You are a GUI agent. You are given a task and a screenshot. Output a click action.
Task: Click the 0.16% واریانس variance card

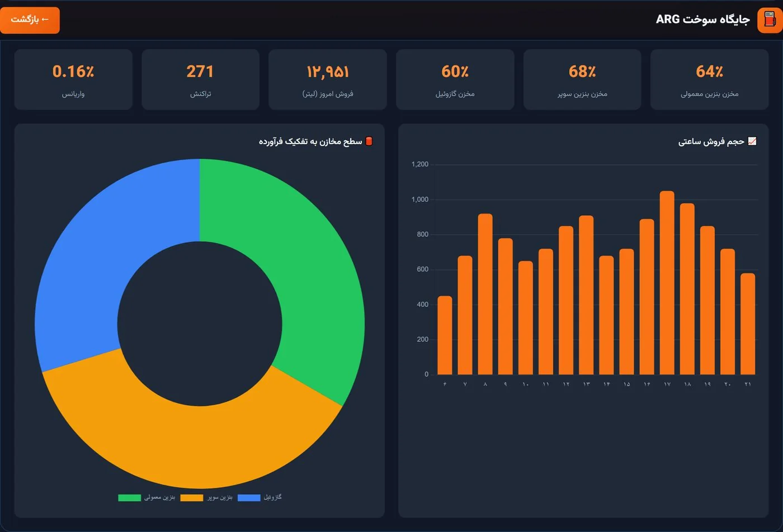(73, 79)
